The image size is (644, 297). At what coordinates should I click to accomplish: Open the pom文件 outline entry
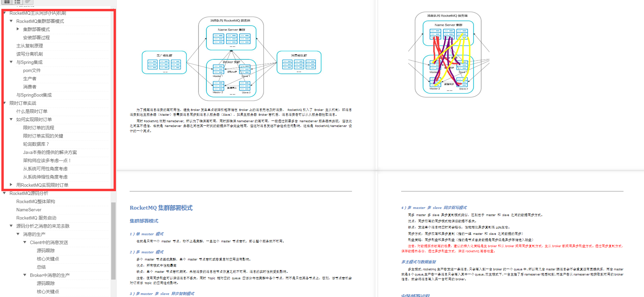[x=32, y=70]
